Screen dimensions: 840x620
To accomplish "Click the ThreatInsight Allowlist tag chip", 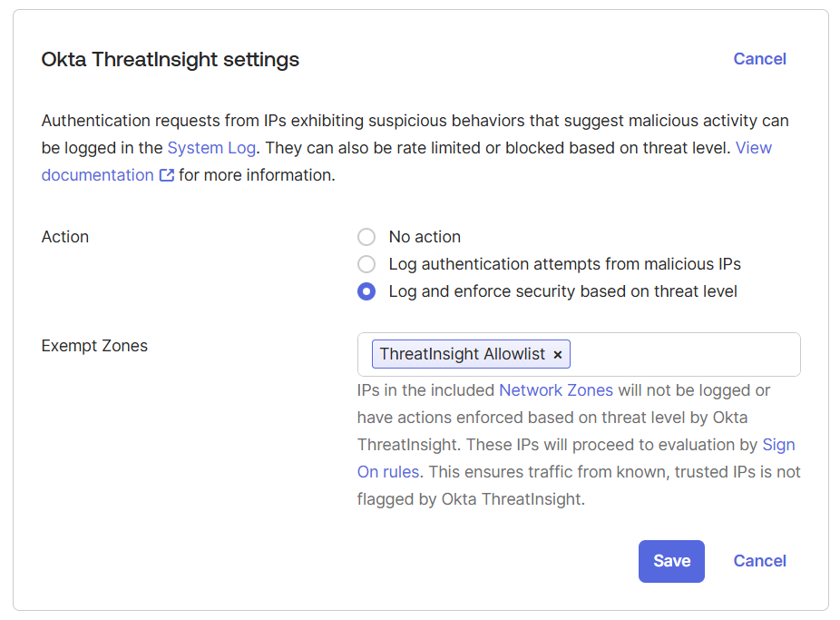I will pos(462,354).
